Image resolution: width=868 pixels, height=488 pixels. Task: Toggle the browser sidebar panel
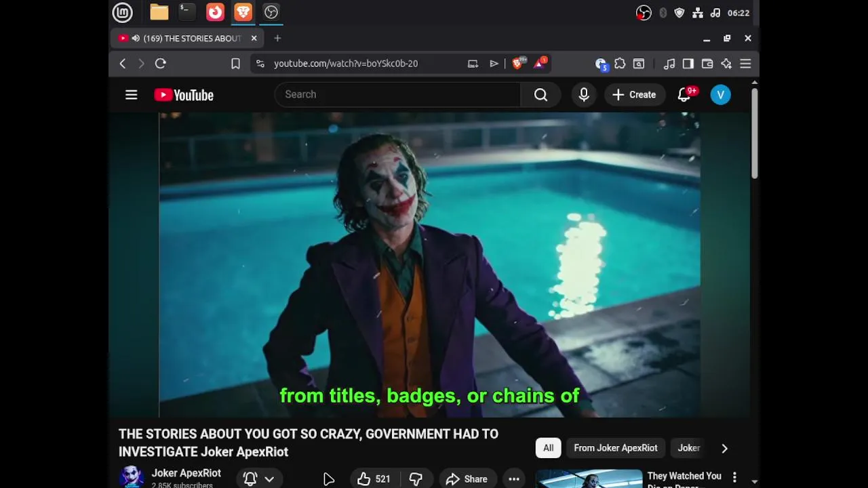coord(688,64)
